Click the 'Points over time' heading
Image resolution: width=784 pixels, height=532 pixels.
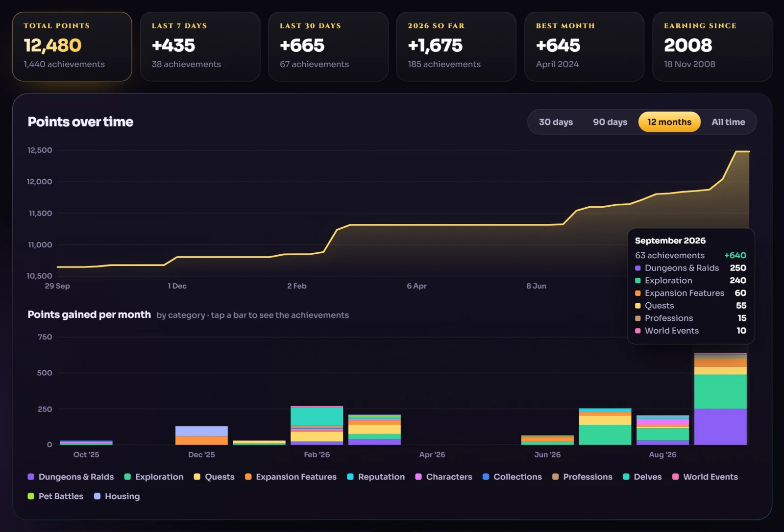pyautogui.click(x=80, y=122)
